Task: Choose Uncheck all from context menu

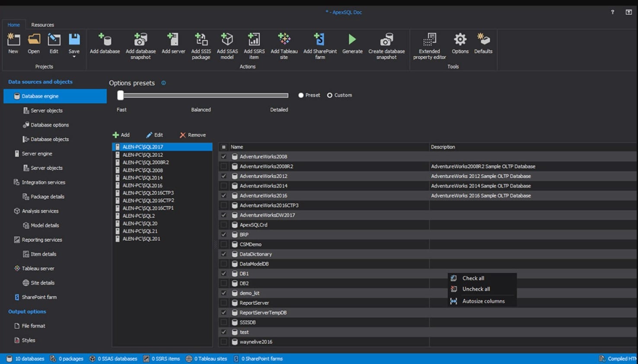Action: coord(482,289)
